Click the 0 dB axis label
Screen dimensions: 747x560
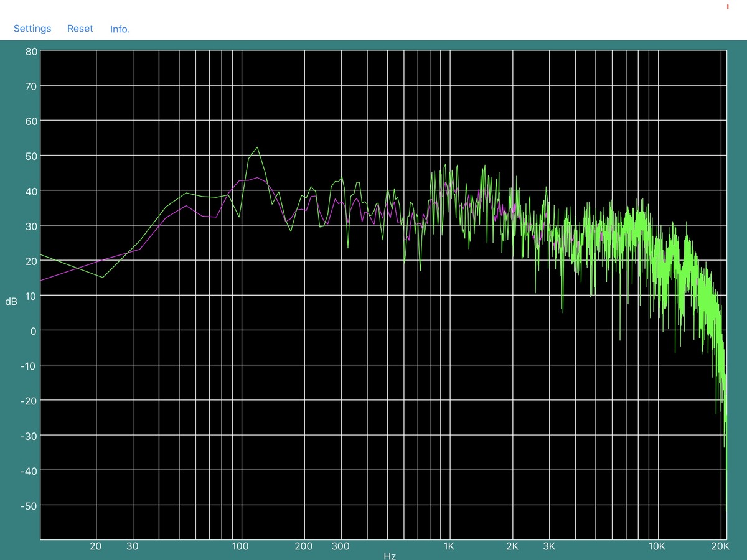click(x=34, y=330)
